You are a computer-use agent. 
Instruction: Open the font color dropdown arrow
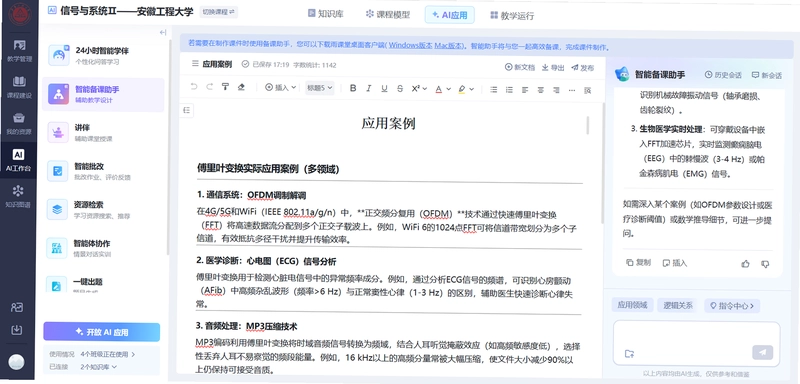448,89
